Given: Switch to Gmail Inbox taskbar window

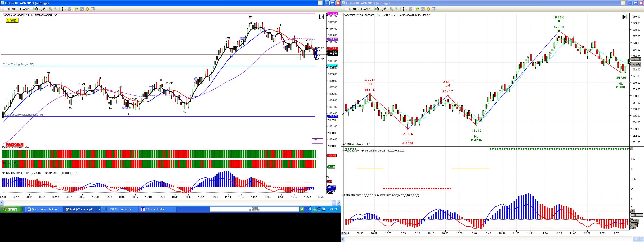Looking at the screenshot, I should 44,209.
